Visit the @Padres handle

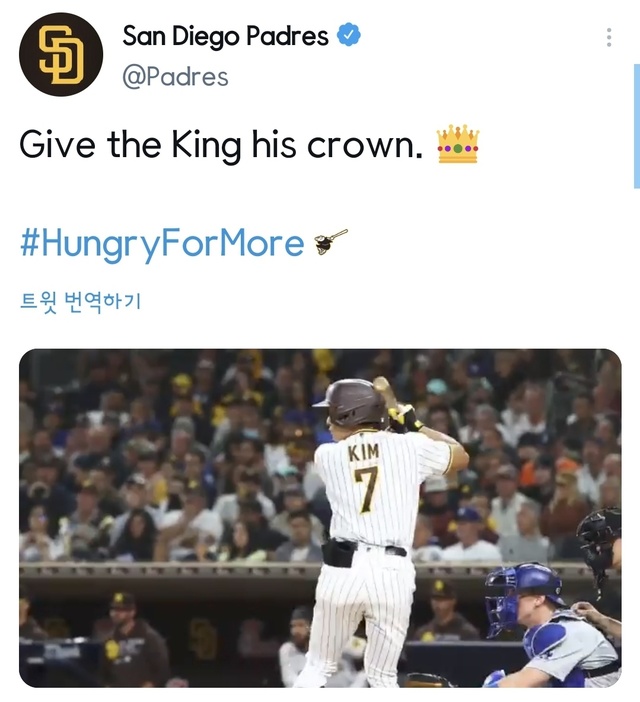[x=175, y=77]
